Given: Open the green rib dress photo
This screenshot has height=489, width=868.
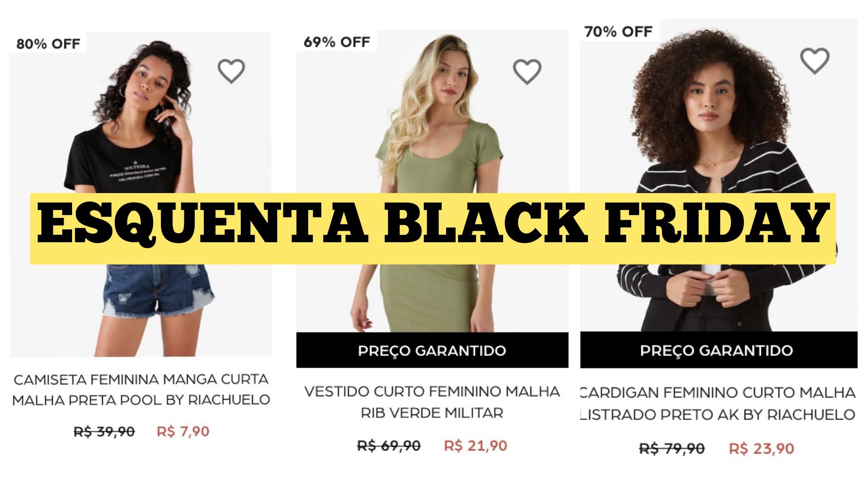Looking at the screenshot, I should click(x=432, y=182).
